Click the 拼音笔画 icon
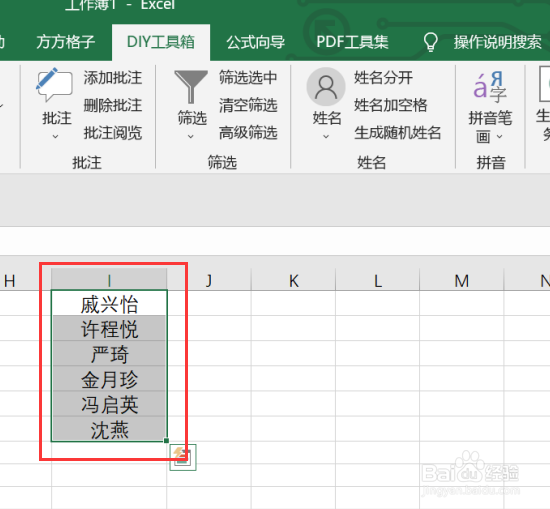Viewport: 550px width, 509px height. 489,86
